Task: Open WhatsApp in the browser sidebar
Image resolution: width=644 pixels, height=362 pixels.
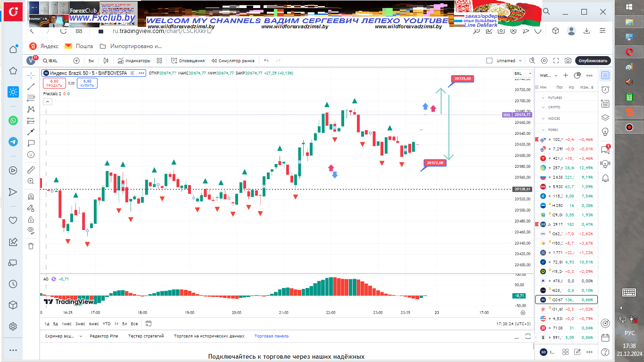Action: (13, 121)
